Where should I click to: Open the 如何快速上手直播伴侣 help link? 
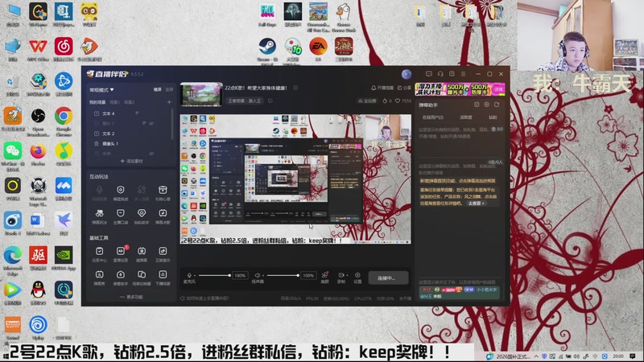(204, 298)
